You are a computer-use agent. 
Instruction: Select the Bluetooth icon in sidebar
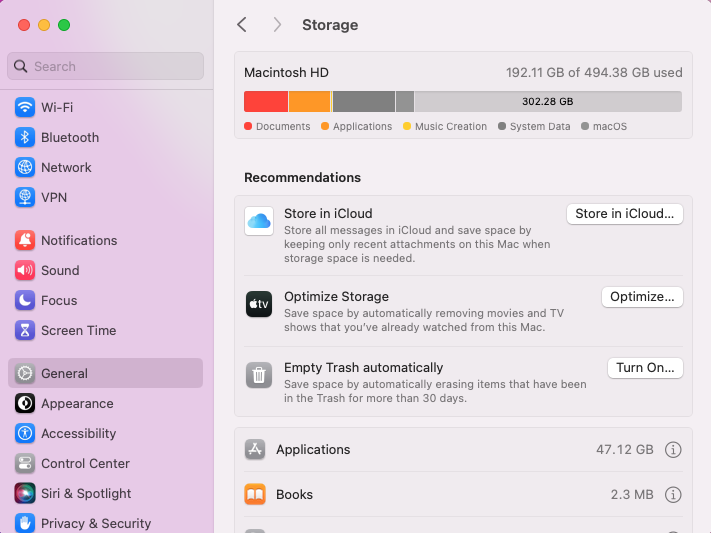[x=25, y=137]
